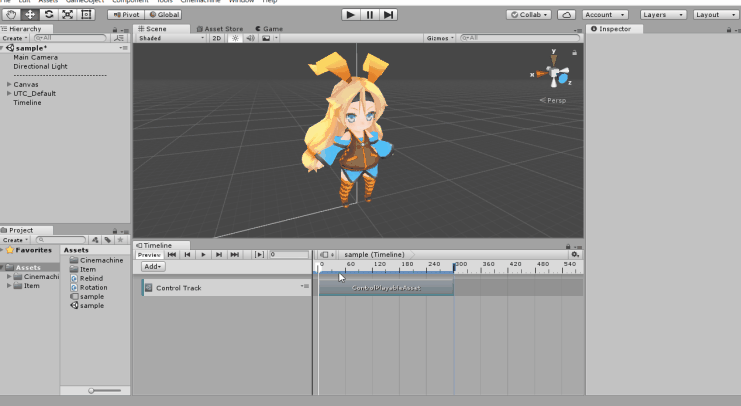Select the sample scene asset
The image size is (741, 406).
[87, 306]
